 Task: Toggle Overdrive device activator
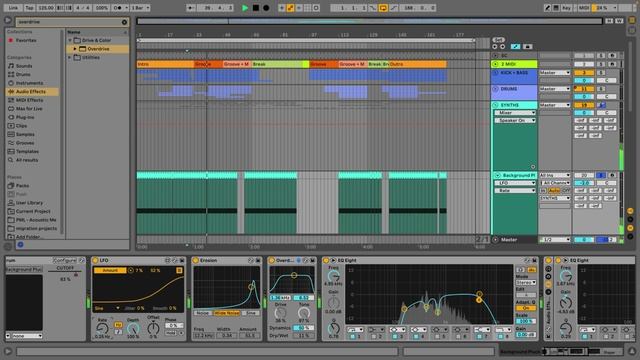271,260
